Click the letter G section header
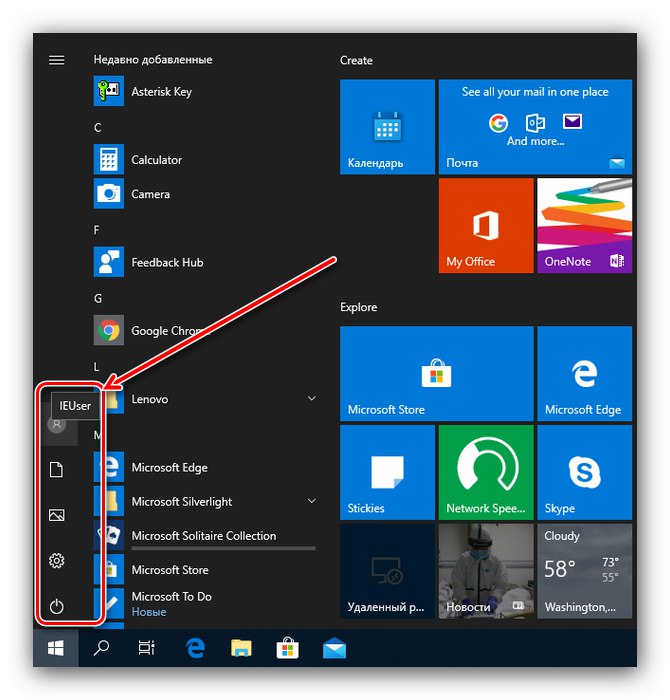Screen dimensions: 670x700 98,298
